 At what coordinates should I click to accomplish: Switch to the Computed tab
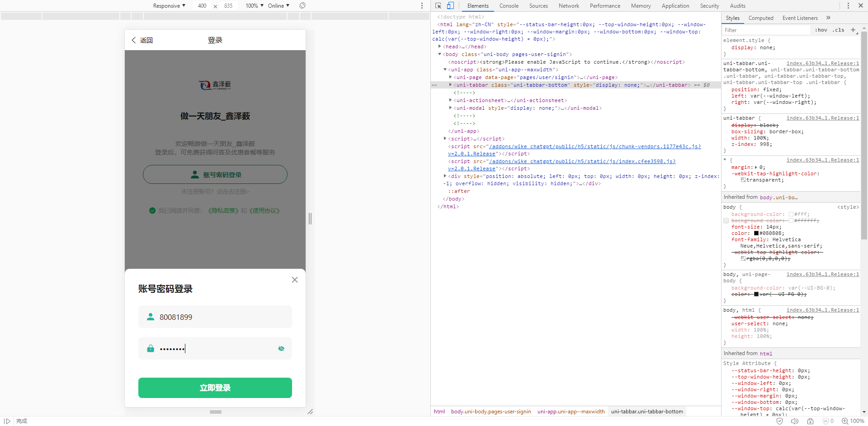pos(761,18)
